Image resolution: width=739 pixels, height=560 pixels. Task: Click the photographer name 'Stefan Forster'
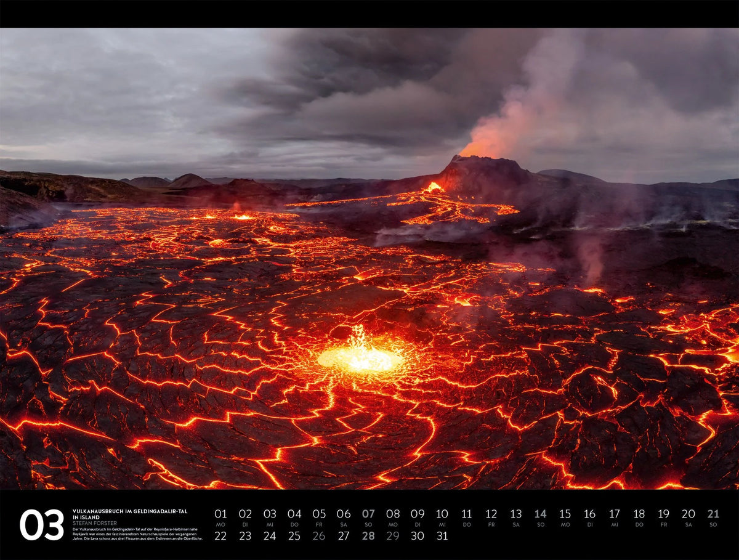(94, 523)
